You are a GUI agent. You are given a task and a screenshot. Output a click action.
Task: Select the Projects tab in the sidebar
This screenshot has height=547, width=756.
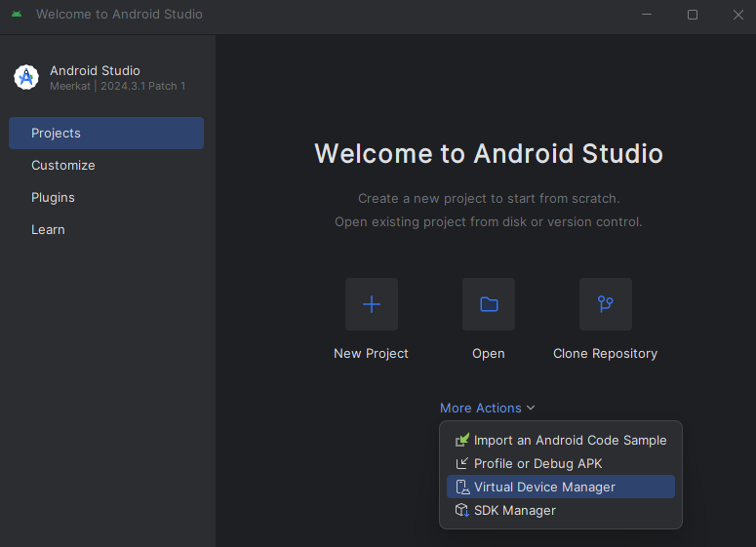pyautogui.click(x=106, y=133)
